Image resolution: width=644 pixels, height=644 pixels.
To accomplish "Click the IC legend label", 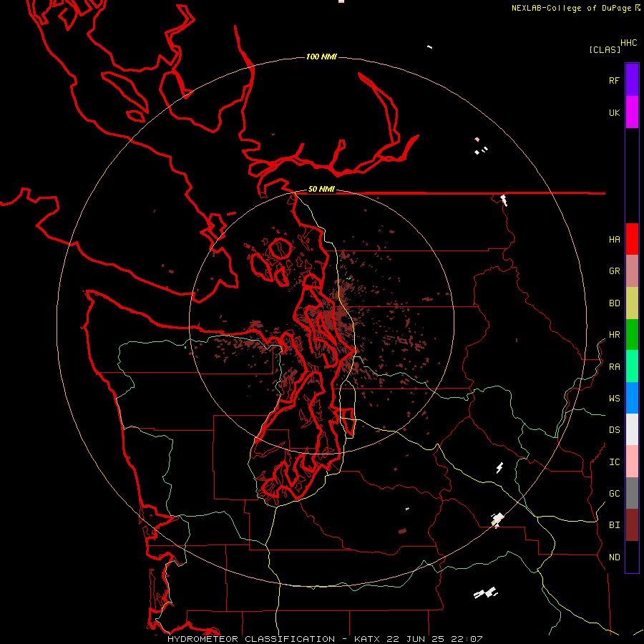I will [x=615, y=462].
